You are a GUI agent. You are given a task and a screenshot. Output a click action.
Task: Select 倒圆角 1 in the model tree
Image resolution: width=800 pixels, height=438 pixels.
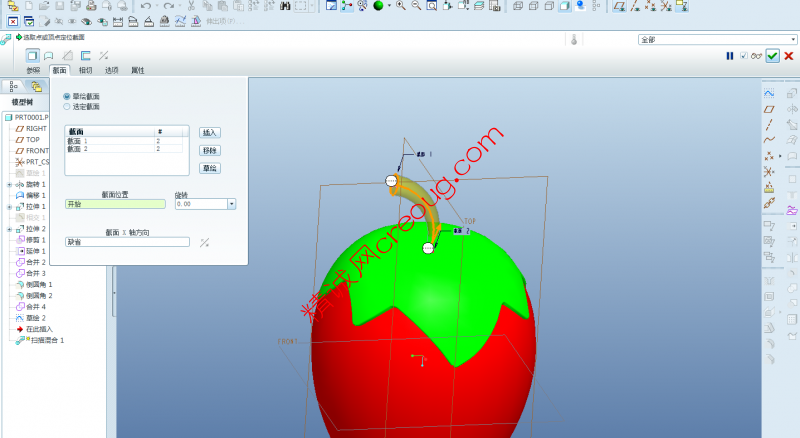coord(34,285)
